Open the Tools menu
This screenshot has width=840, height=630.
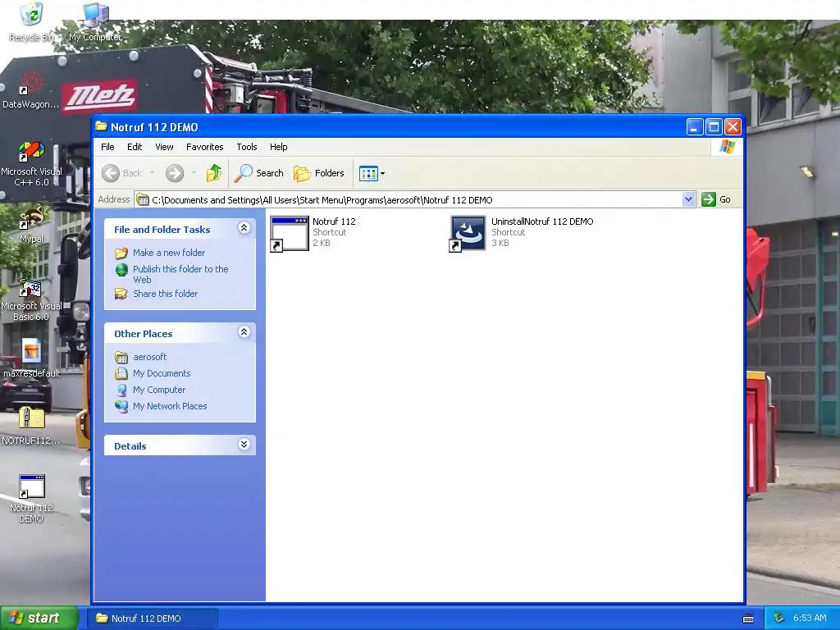(x=247, y=147)
